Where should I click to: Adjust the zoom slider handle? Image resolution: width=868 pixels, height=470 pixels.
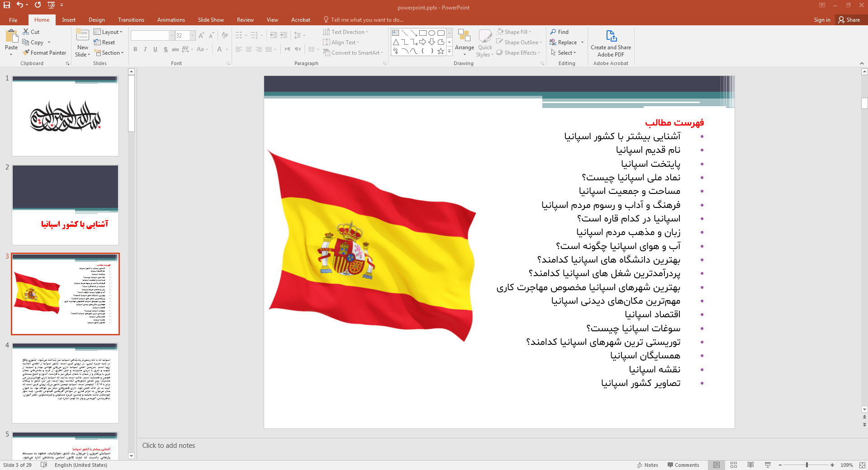coord(806,465)
